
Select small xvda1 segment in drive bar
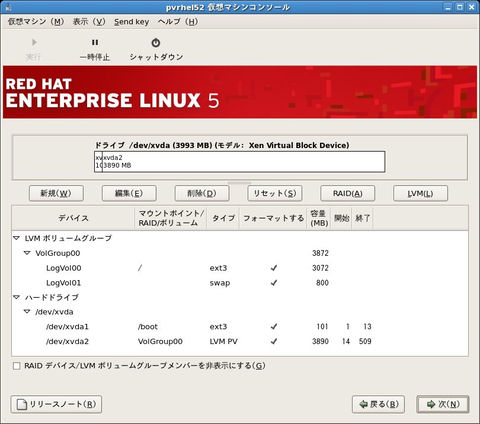(x=98, y=162)
